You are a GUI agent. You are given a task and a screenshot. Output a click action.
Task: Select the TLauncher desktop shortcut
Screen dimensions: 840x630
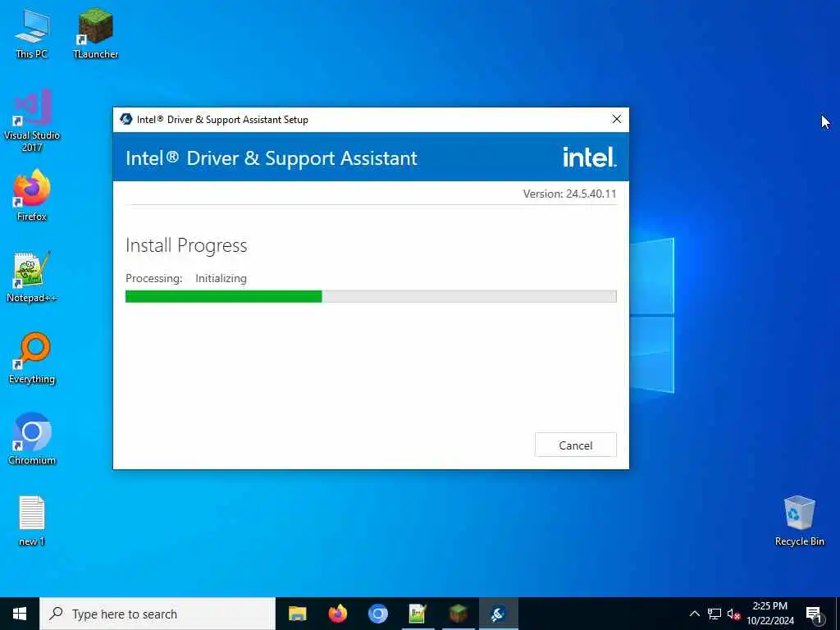(x=95, y=33)
